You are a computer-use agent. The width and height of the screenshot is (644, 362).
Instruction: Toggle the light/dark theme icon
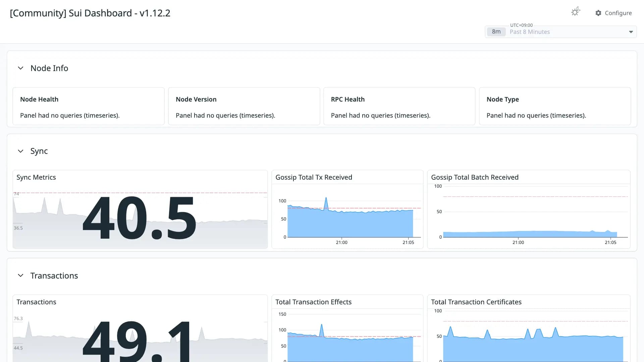576,12
